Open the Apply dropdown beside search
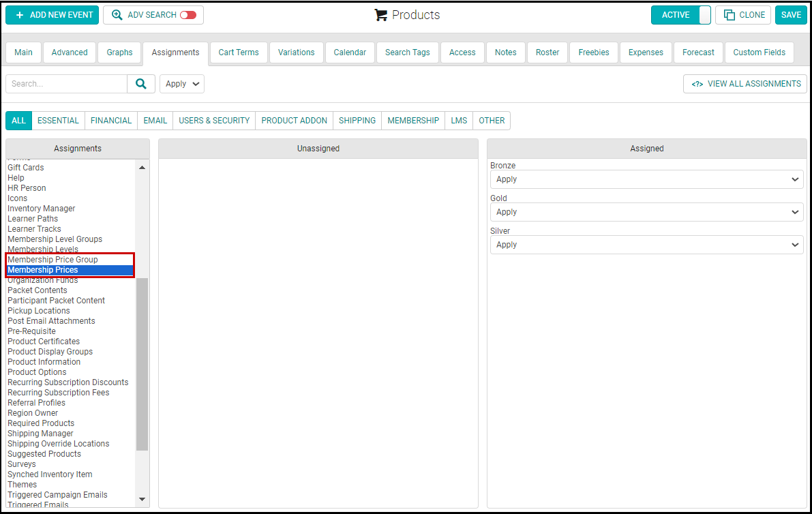 (x=182, y=84)
